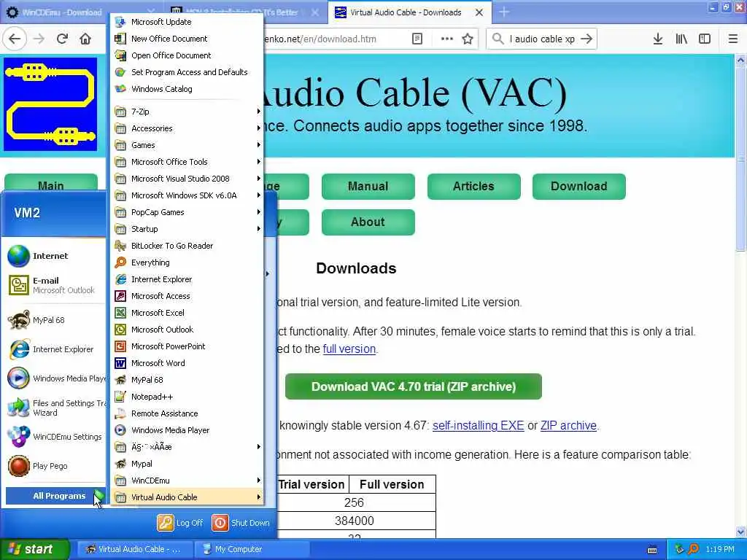Open a new browser tab with plus
Screen dimensions: 747x560
click(x=504, y=12)
